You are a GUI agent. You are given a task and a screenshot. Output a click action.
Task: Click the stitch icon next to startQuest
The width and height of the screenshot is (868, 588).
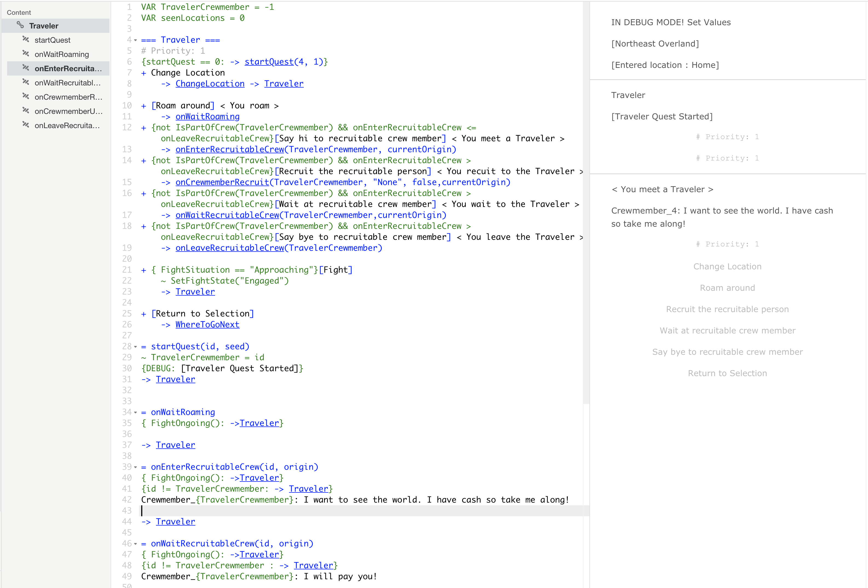tap(26, 39)
